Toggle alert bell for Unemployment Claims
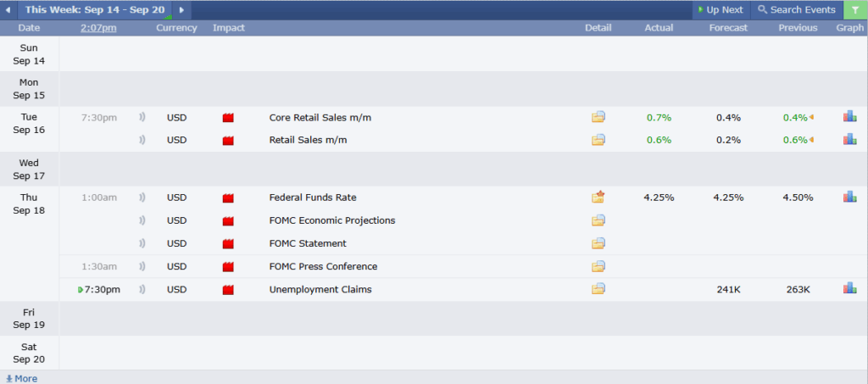The width and height of the screenshot is (868, 384). click(x=142, y=289)
